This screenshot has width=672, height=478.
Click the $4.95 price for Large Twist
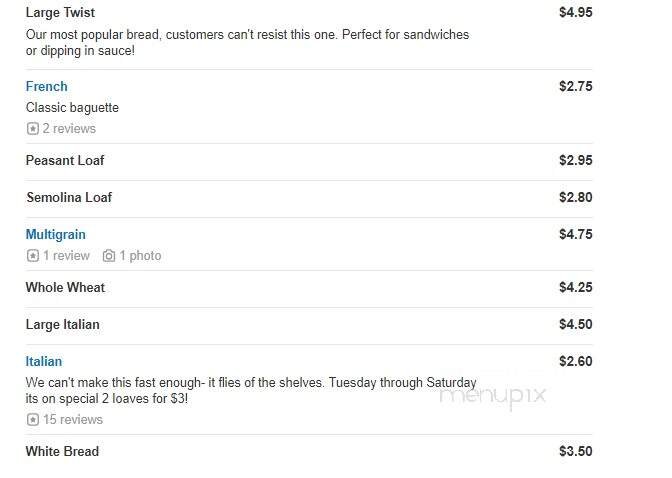point(575,13)
